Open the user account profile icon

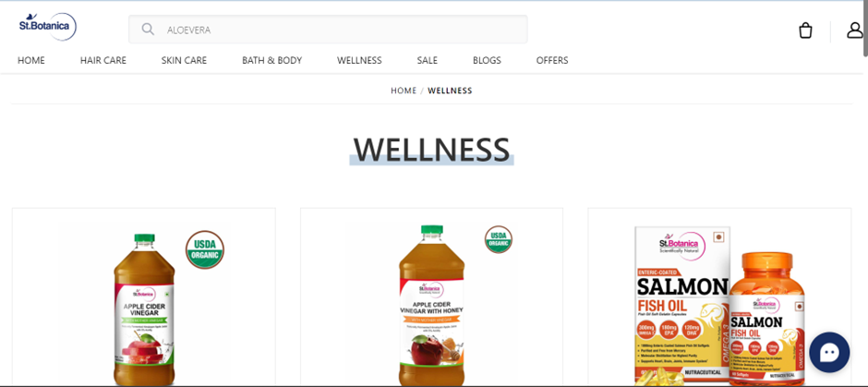[x=855, y=30]
